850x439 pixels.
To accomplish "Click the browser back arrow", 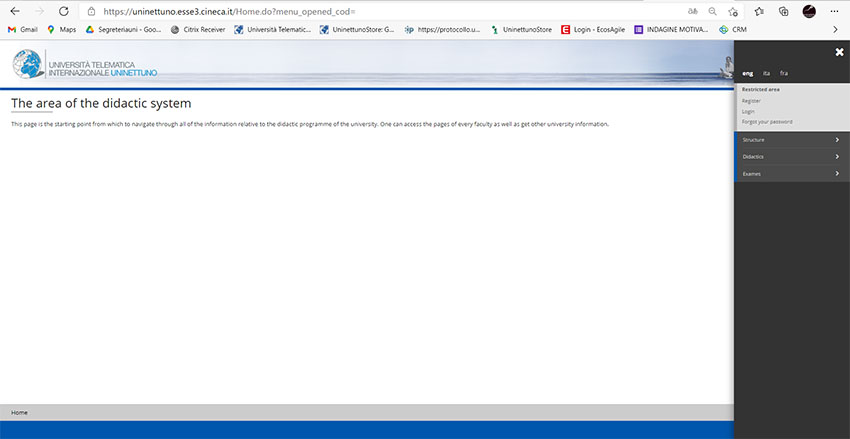I will [x=15, y=11].
